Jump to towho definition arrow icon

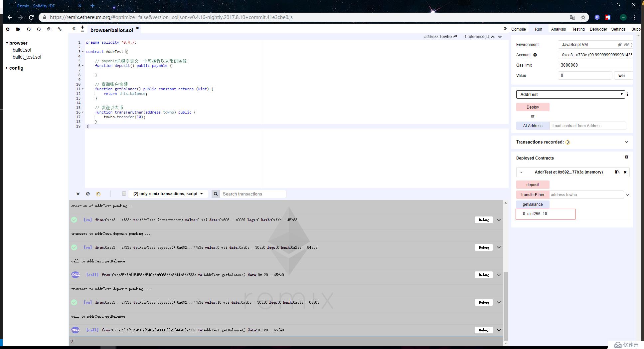pos(455,37)
